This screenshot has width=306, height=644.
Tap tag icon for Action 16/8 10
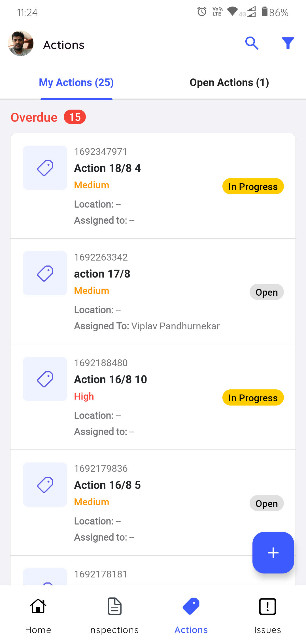point(45,379)
